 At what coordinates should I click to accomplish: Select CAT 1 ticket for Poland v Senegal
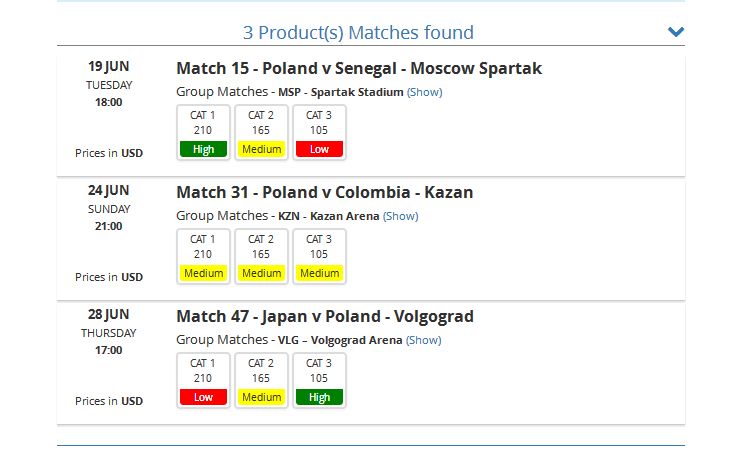coord(203,132)
